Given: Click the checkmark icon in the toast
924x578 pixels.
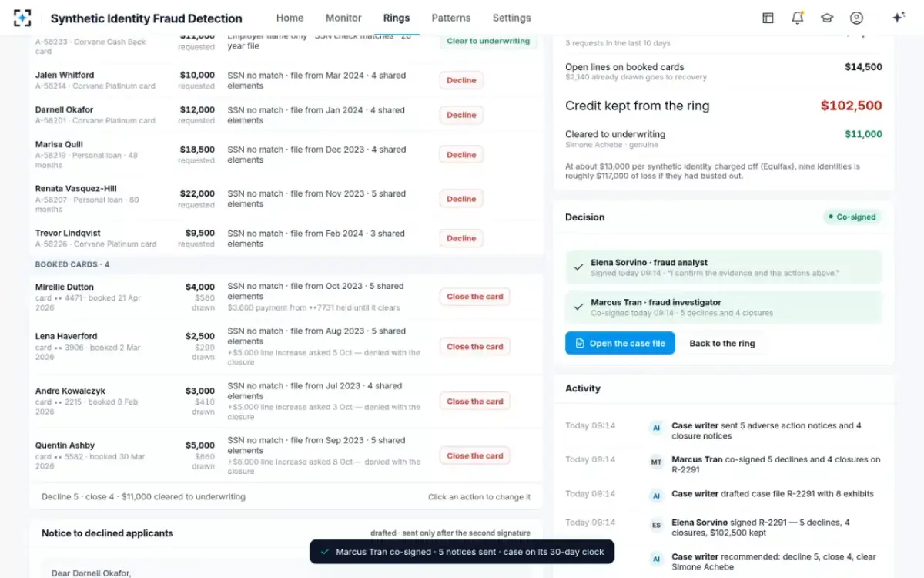Looking at the screenshot, I should [x=325, y=552].
